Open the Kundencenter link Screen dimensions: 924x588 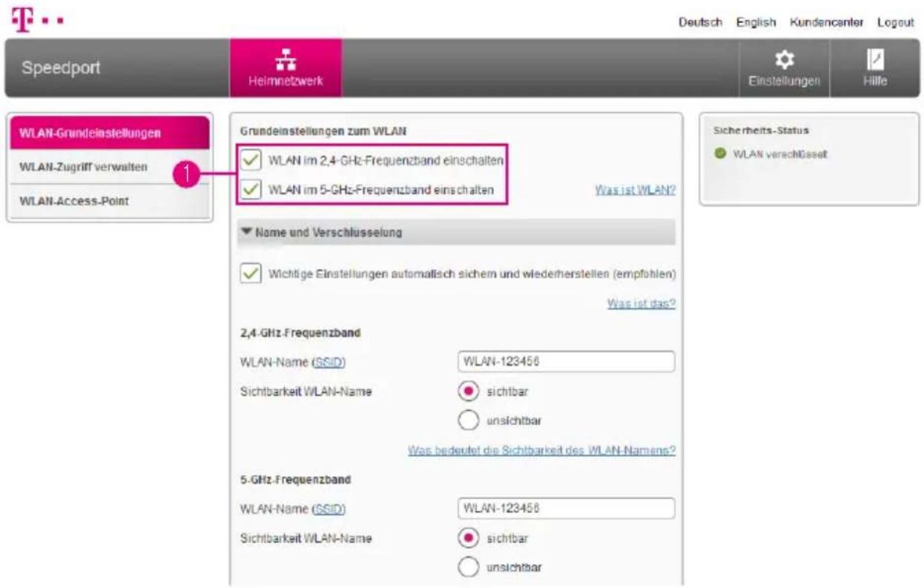(827, 22)
